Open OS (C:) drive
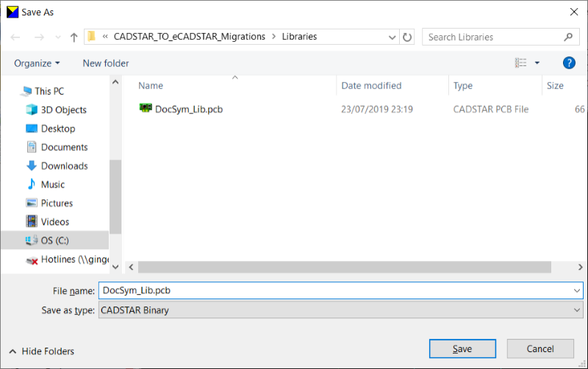 pyautogui.click(x=54, y=240)
